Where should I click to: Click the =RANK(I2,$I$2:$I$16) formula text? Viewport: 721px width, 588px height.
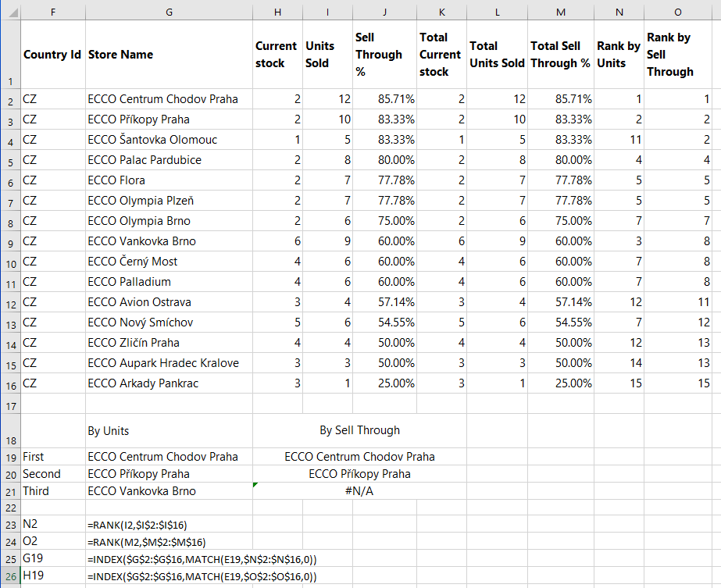(137, 526)
